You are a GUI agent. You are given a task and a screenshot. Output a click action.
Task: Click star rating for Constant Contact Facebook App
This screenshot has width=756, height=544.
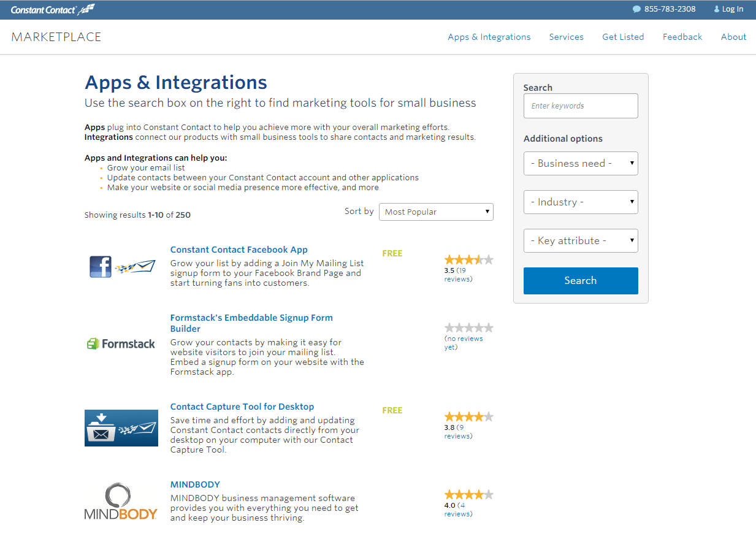(x=468, y=259)
